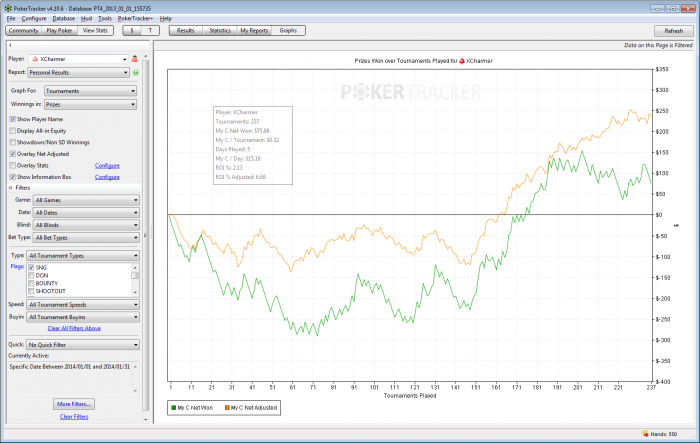Click the orange My C Net Adjusted legend
700x443 pixels.
(252, 408)
